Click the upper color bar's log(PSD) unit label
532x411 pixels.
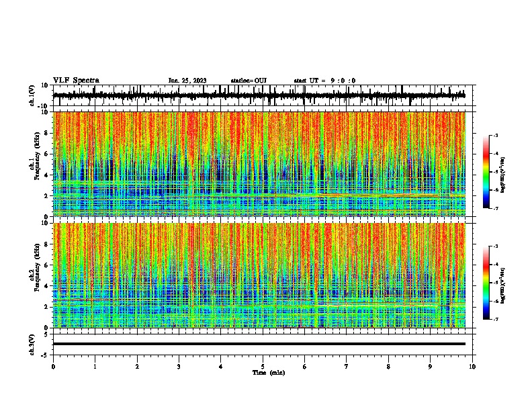503,175
